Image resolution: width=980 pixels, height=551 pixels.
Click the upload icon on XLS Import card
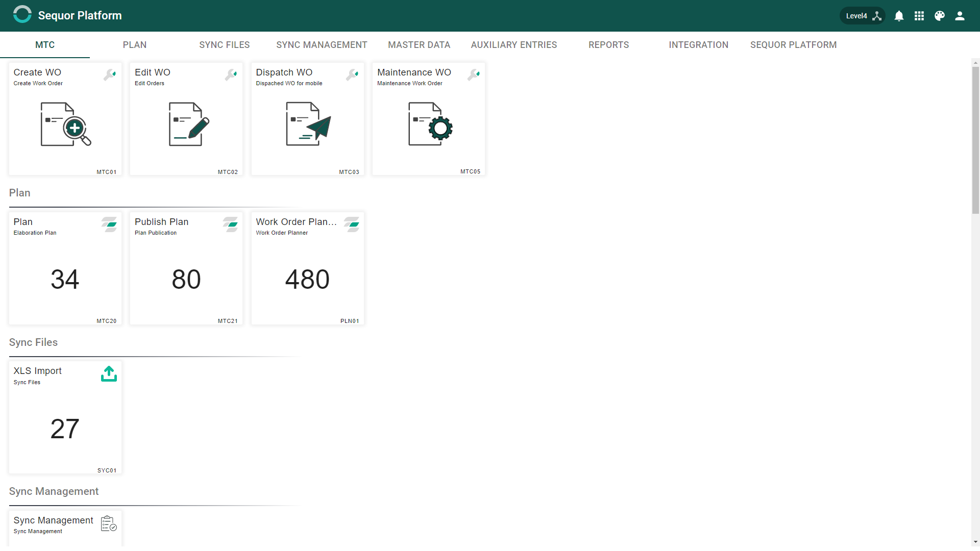(109, 374)
